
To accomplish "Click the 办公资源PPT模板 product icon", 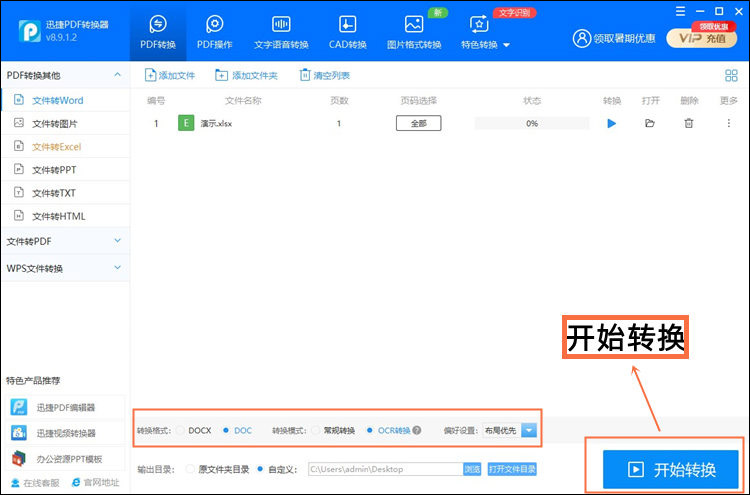I will tap(19, 458).
